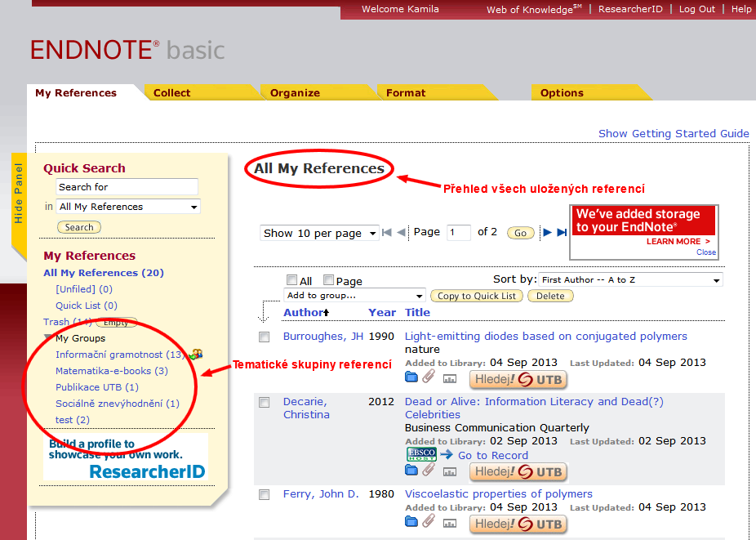The height and width of the screenshot is (540, 756).
Task: Select checkbox for Ferry reference
Action: (x=265, y=494)
